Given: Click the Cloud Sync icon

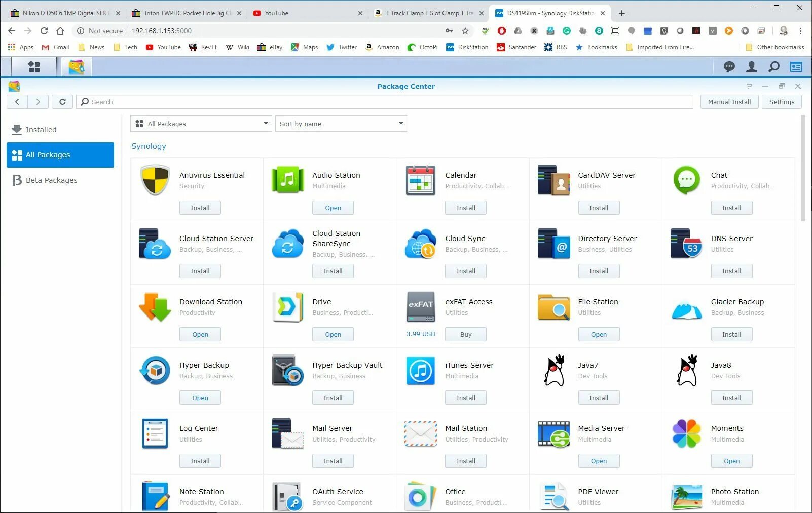Looking at the screenshot, I should 421,244.
